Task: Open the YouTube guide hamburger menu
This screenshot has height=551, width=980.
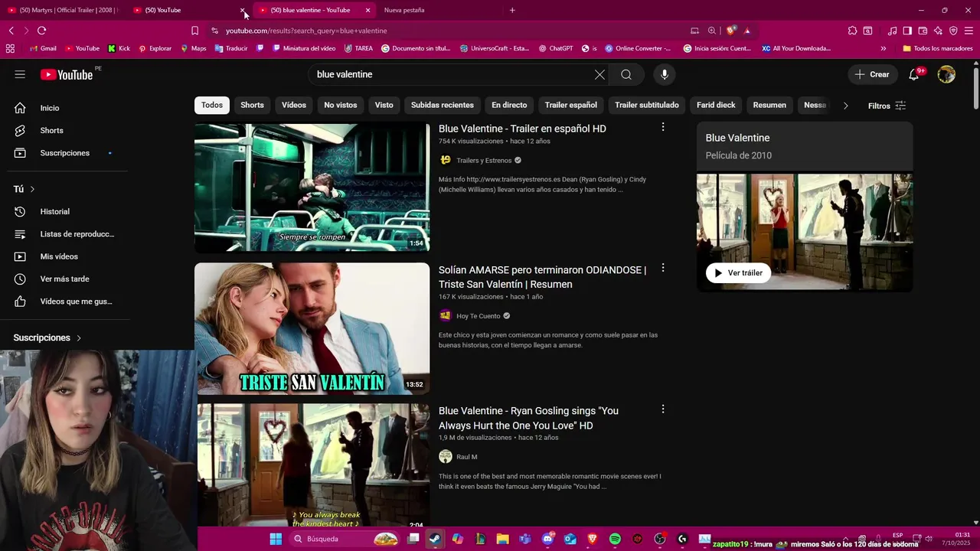Action: pyautogui.click(x=20, y=74)
